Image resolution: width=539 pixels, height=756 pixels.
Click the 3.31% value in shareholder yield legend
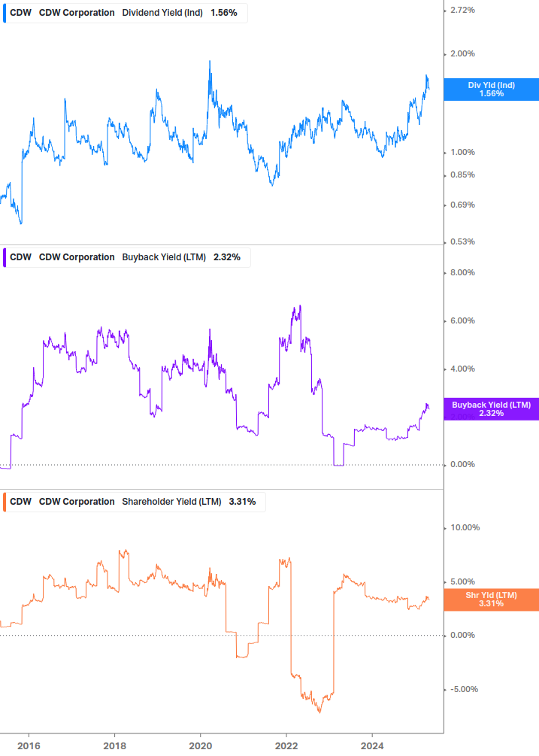pos(242,502)
